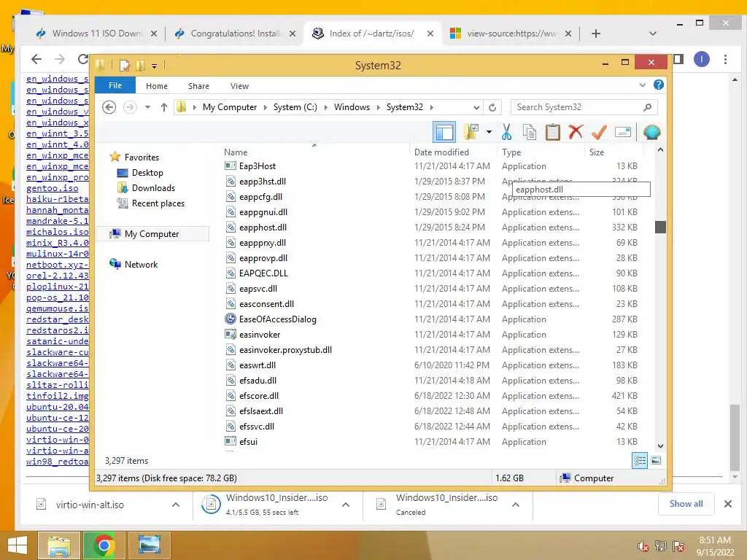Click the Cut scissors icon

[506, 132]
